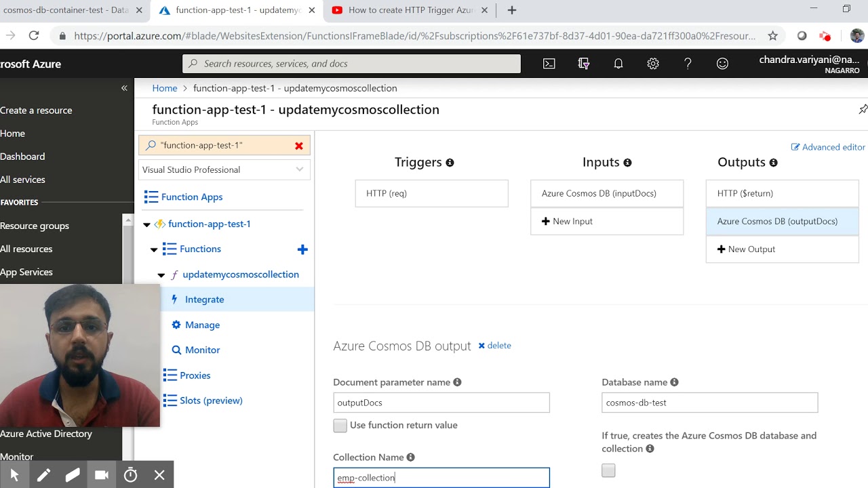Open Monitor in function menu

(x=202, y=350)
